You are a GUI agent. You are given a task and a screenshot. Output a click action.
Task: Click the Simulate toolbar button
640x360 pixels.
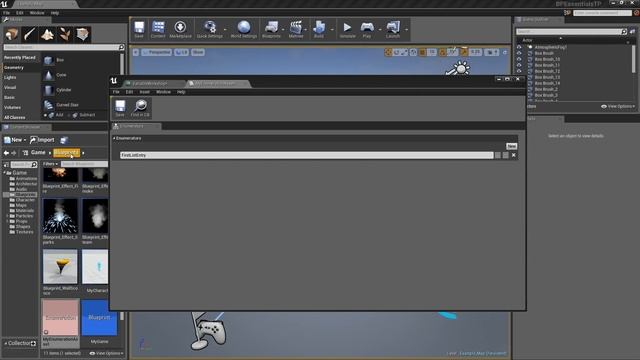pyautogui.click(x=347, y=29)
